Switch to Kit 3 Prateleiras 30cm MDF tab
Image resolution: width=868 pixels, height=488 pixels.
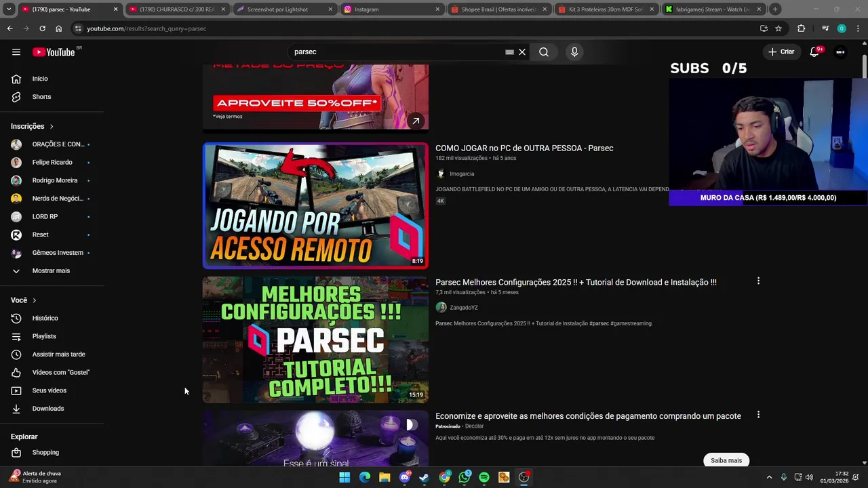coord(605,9)
